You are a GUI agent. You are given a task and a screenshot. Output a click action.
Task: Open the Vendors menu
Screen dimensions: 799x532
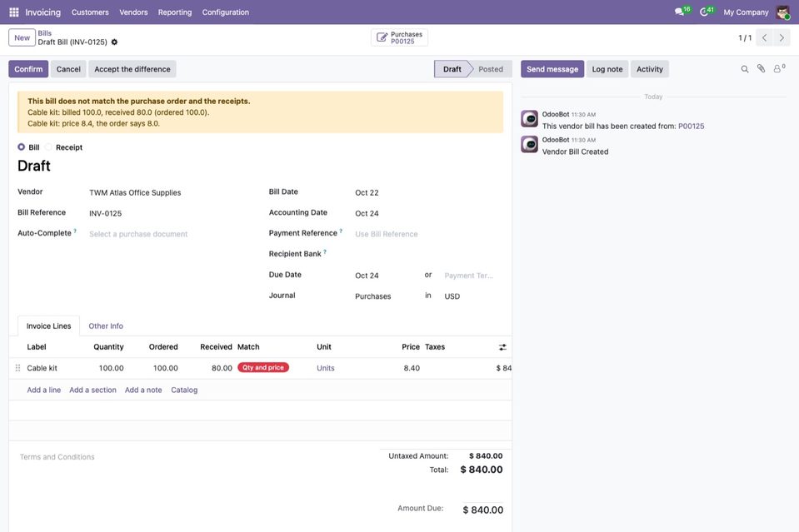coord(133,12)
